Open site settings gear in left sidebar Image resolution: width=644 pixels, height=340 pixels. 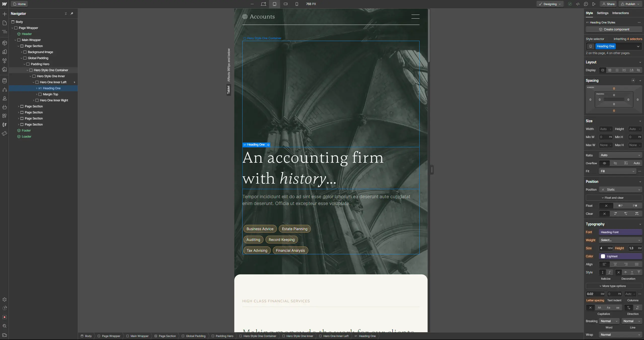tap(5, 300)
